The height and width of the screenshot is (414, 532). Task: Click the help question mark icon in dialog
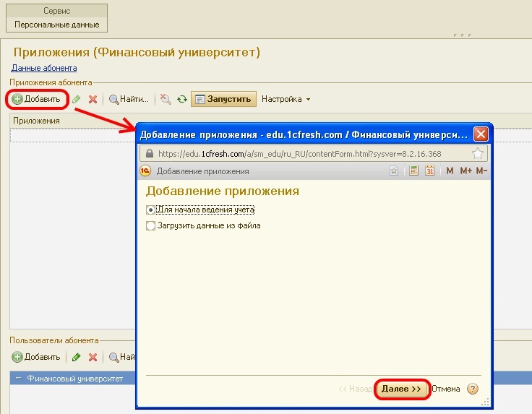click(x=473, y=389)
